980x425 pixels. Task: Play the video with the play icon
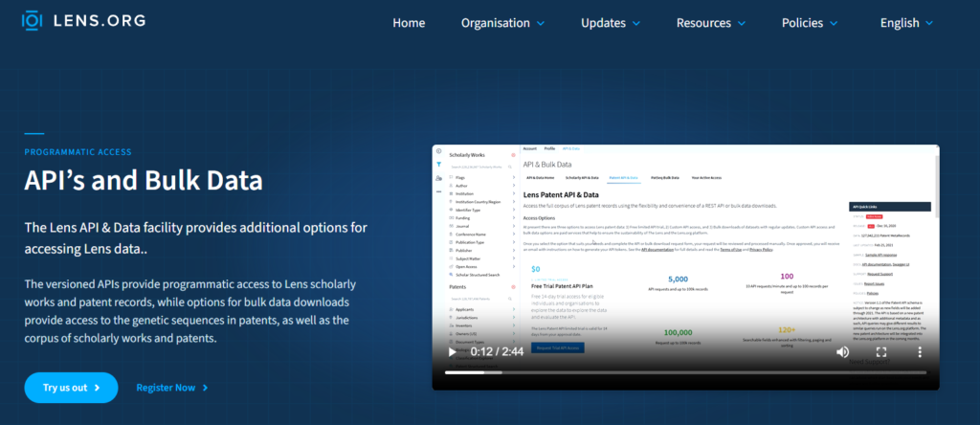[452, 352]
